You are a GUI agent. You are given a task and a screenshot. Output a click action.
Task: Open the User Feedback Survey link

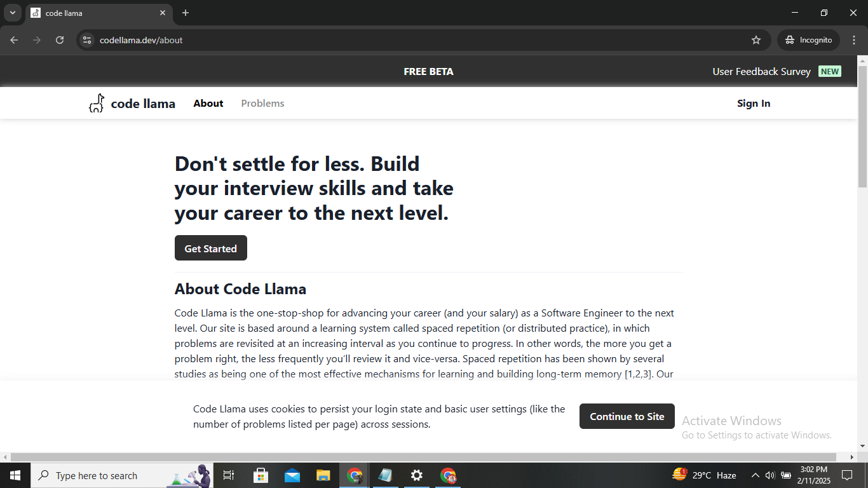(761, 72)
